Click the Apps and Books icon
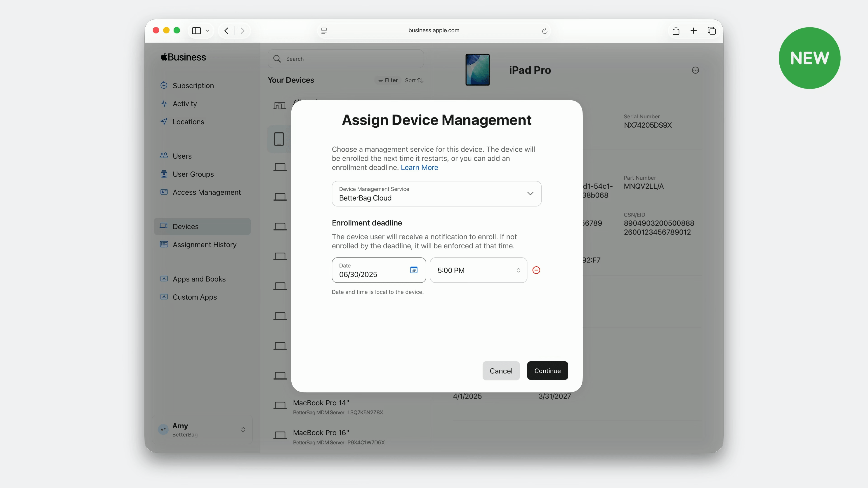The width and height of the screenshot is (868, 488). pos(164,279)
